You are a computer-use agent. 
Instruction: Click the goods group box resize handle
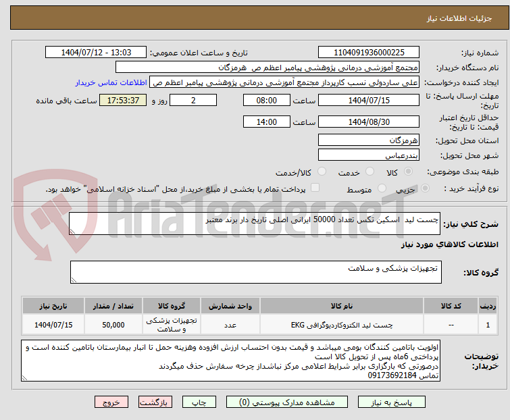74,280
